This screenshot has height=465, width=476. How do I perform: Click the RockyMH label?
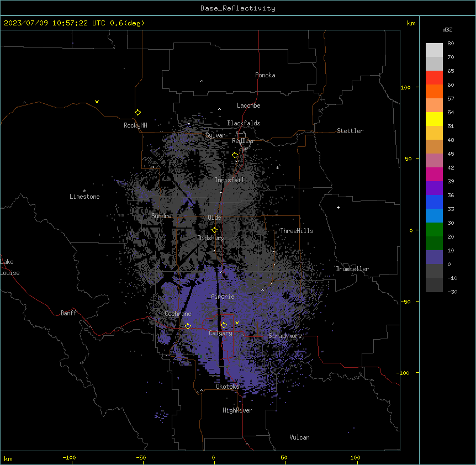[135, 125]
